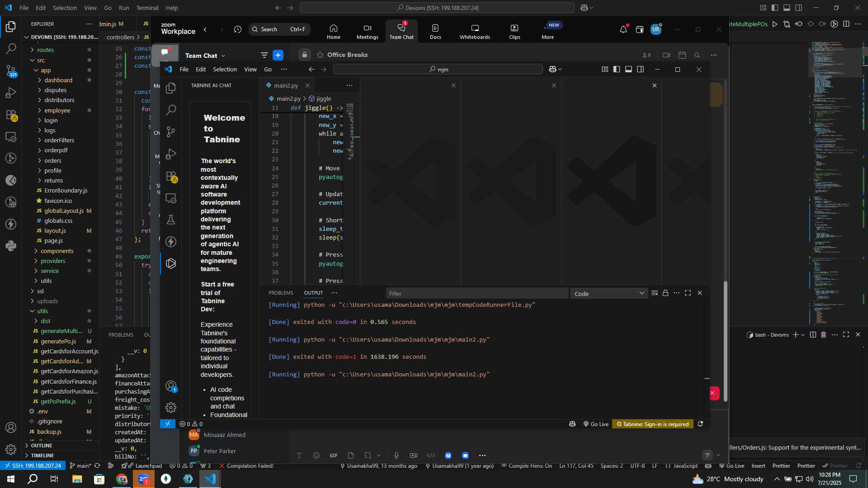Insert code snippet in Zoom chat composer
This screenshot has width=868, height=488.
(x=431, y=455)
